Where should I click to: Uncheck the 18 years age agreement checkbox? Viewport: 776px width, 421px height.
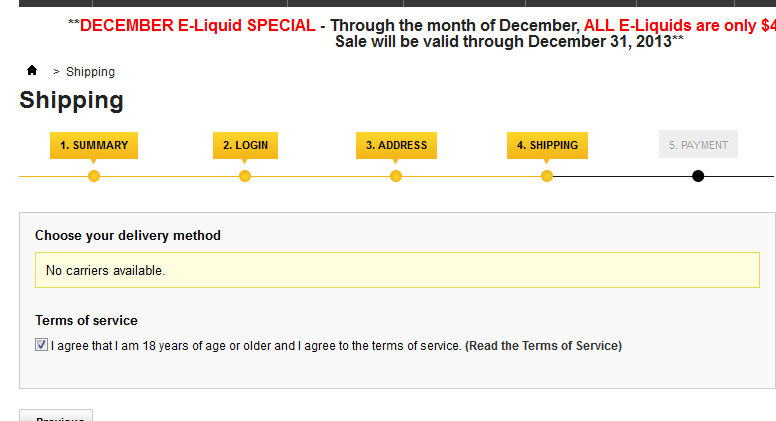41,345
